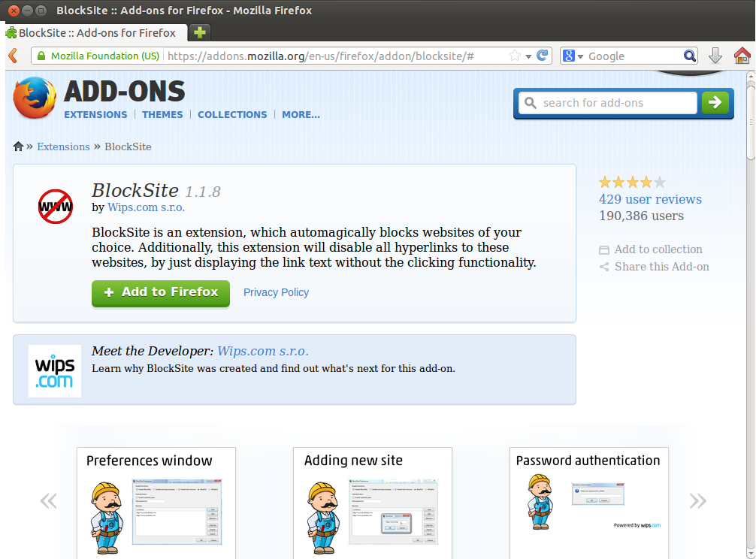Click the browser back arrow button
Viewport: 756px width, 559px height.
click(x=13, y=56)
